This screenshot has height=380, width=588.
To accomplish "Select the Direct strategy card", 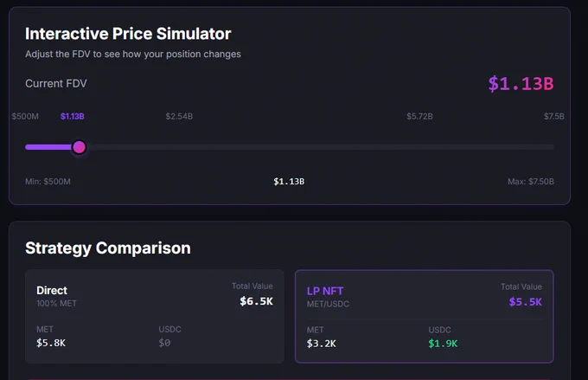I will point(155,316).
